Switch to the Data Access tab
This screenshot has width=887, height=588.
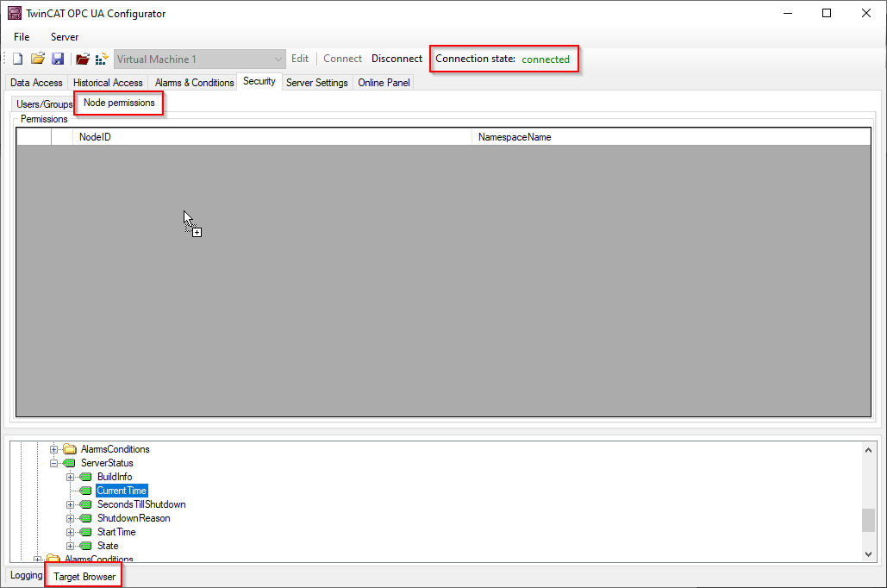click(x=36, y=83)
